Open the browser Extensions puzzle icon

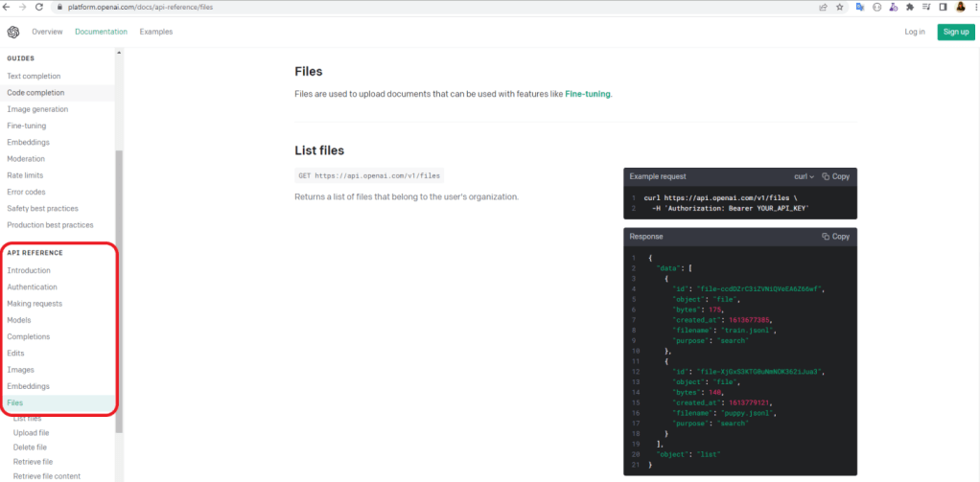pos(909,7)
